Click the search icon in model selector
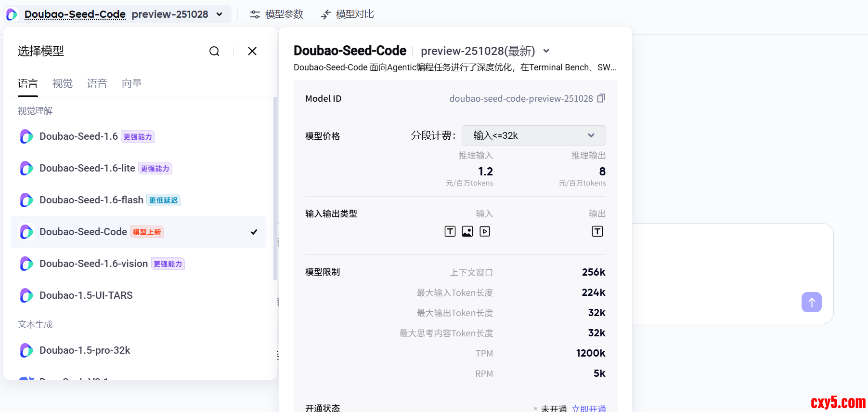This screenshot has height=412, width=868. pyautogui.click(x=214, y=51)
